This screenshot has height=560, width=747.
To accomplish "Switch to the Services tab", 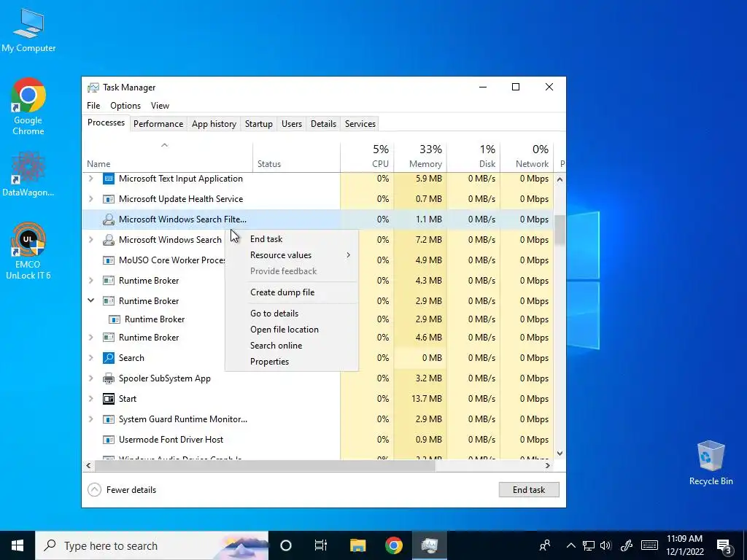I will coord(360,124).
